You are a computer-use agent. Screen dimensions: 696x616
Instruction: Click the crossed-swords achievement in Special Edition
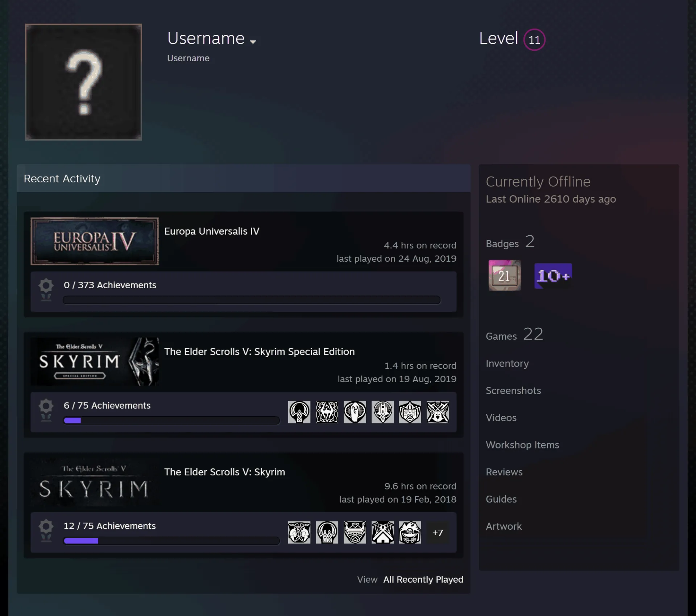[438, 412]
